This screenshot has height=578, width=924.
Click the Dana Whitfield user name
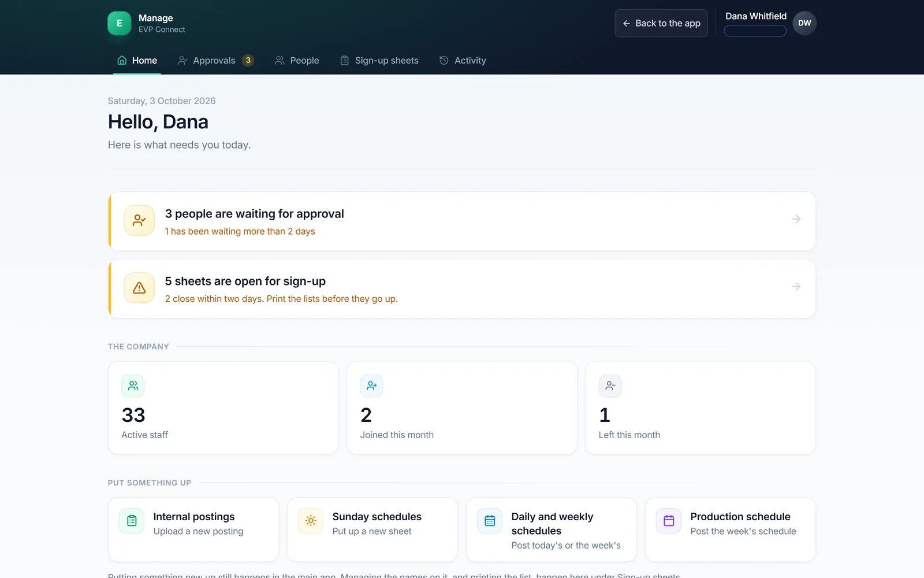point(755,16)
